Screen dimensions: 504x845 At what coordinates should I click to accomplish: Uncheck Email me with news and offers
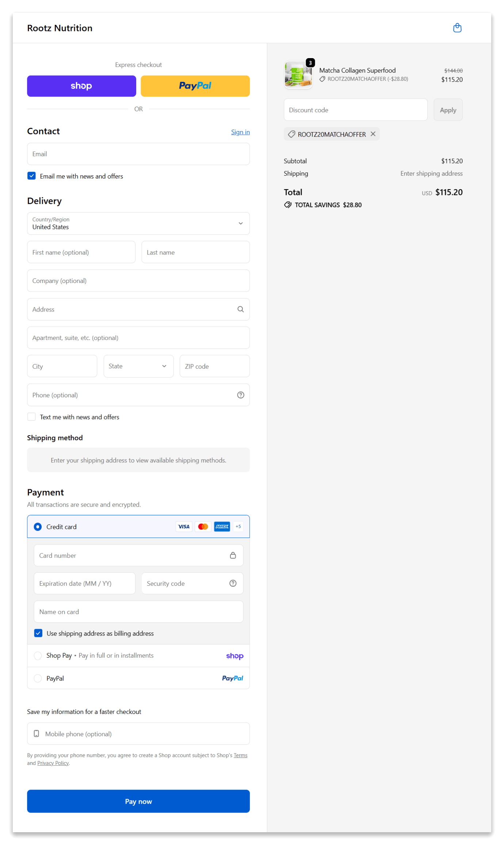[32, 176]
